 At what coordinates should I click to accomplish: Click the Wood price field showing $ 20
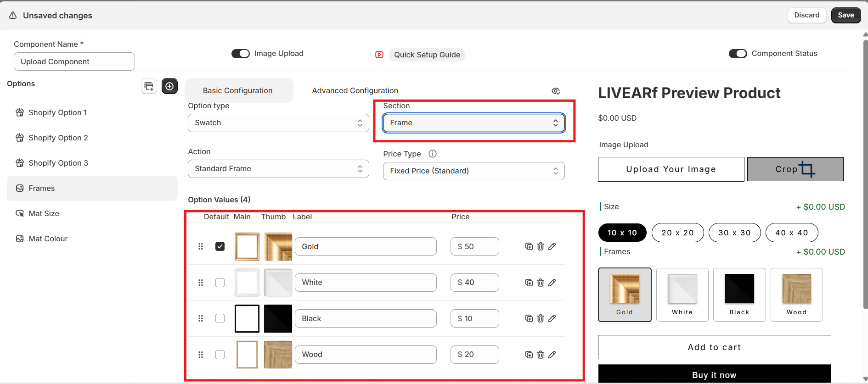click(475, 355)
